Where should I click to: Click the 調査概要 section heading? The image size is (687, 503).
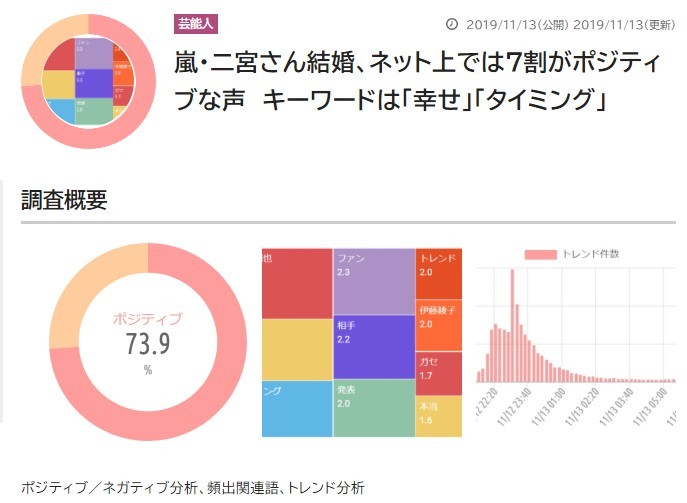[x=64, y=200]
